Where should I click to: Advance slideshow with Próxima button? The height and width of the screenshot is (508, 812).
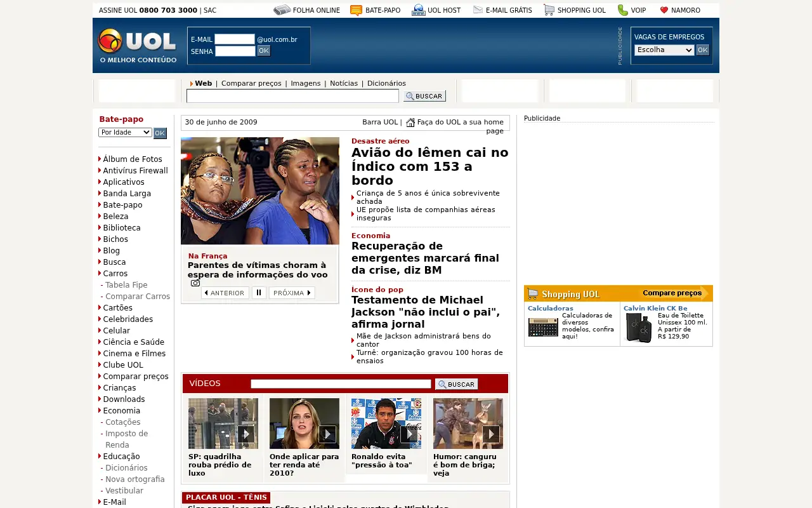(x=292, y=293)
